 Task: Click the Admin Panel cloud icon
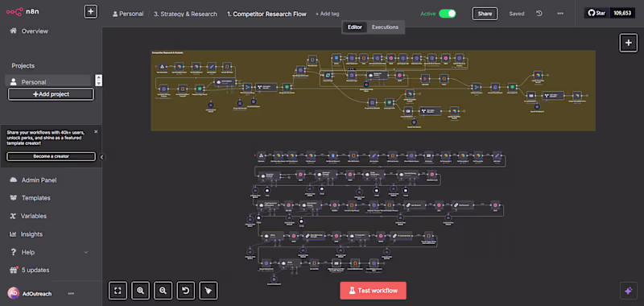(x=14, y=180)
